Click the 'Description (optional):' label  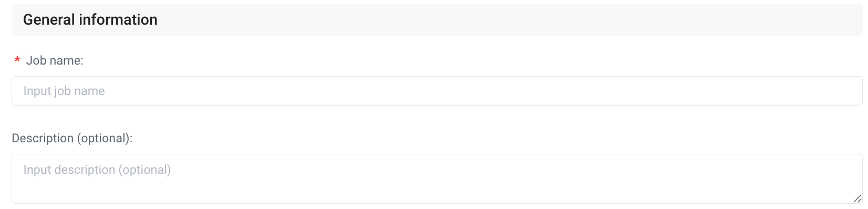click(72, 139)
